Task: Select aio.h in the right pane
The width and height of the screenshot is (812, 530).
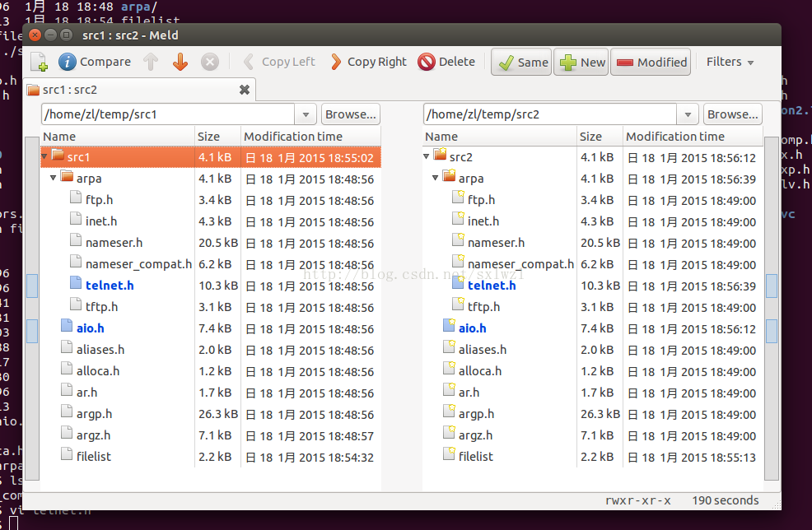Action: pos(472,328)
